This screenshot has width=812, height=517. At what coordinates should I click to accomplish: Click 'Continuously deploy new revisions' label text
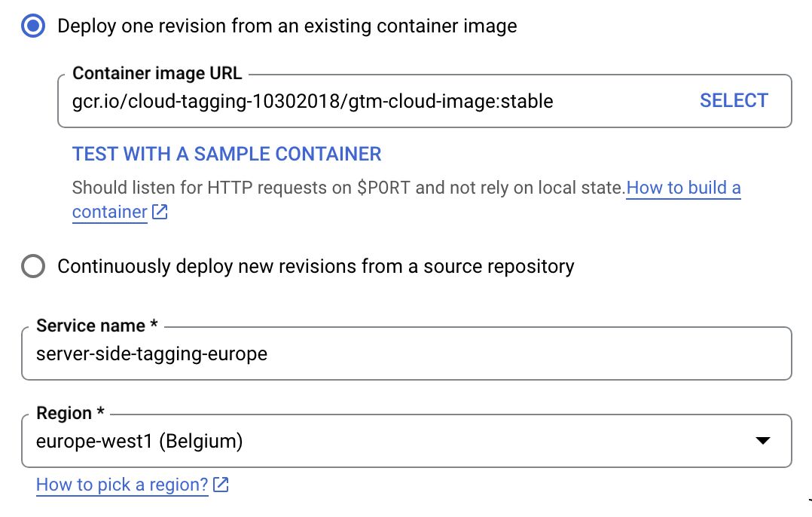point(316,266)
